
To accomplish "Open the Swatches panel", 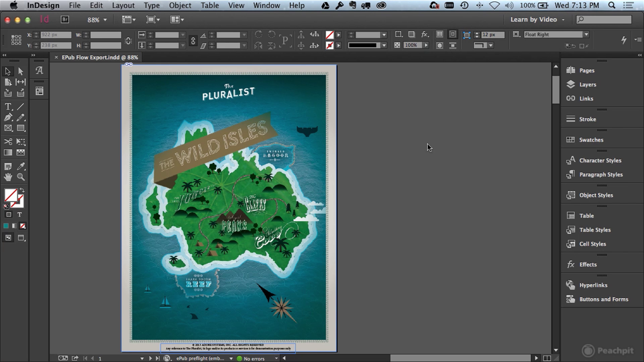I will pyautogui.click(x=591, y=140).
